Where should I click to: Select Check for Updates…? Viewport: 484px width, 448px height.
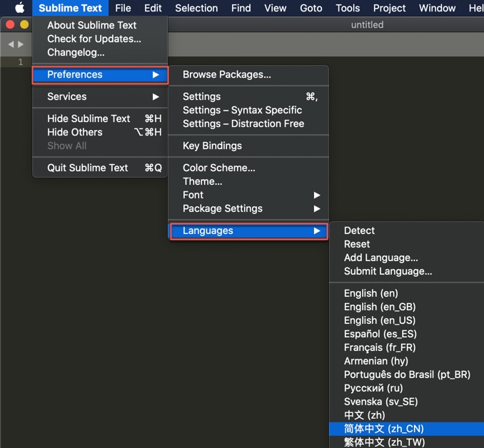(100, 39)
